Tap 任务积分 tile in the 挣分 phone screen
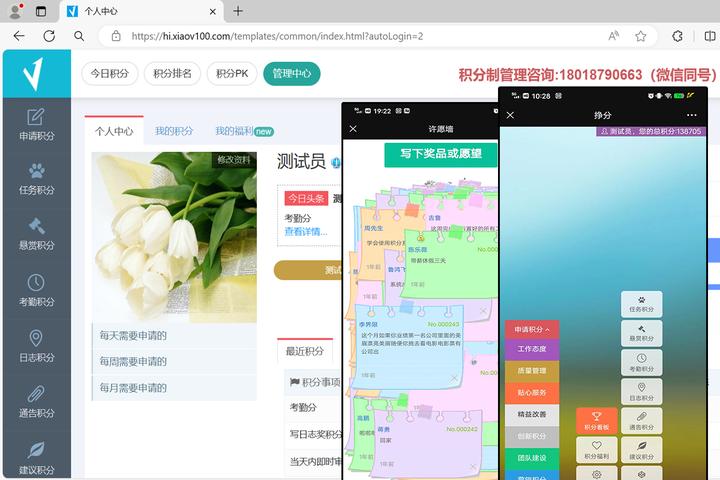 pos(641,304)
